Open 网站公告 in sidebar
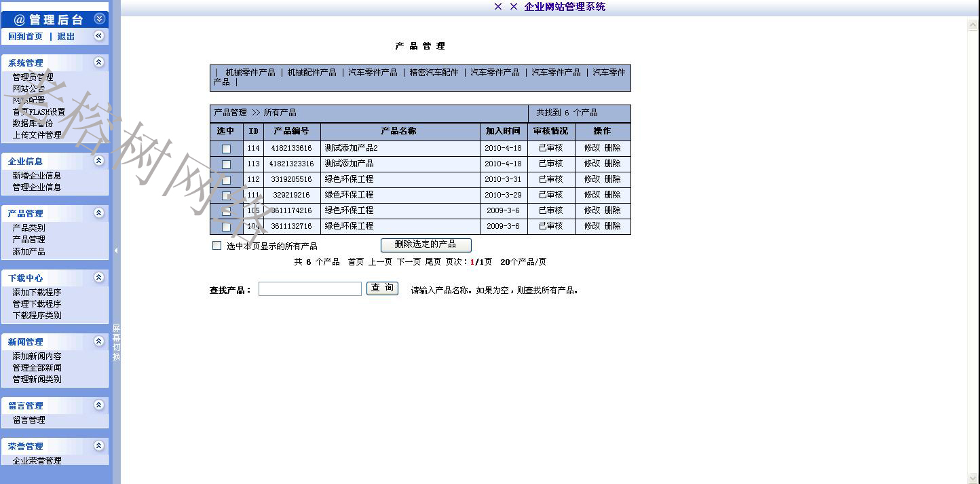Image resolution: width=980 pixels, height=484 pixels. pyautogui.click(x=29, y=89)
